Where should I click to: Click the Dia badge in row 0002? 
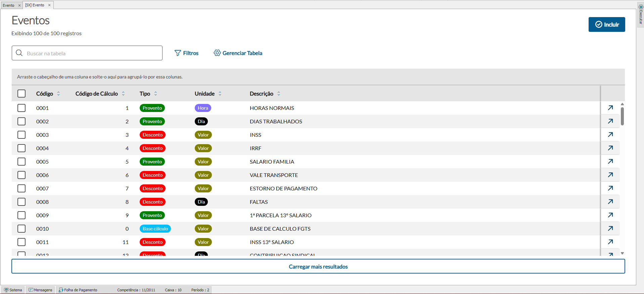201,121
